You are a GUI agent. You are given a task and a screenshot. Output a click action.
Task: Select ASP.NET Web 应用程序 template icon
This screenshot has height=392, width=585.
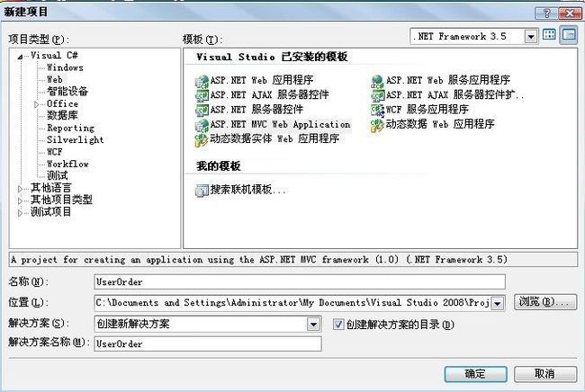[x=202, y=81]
